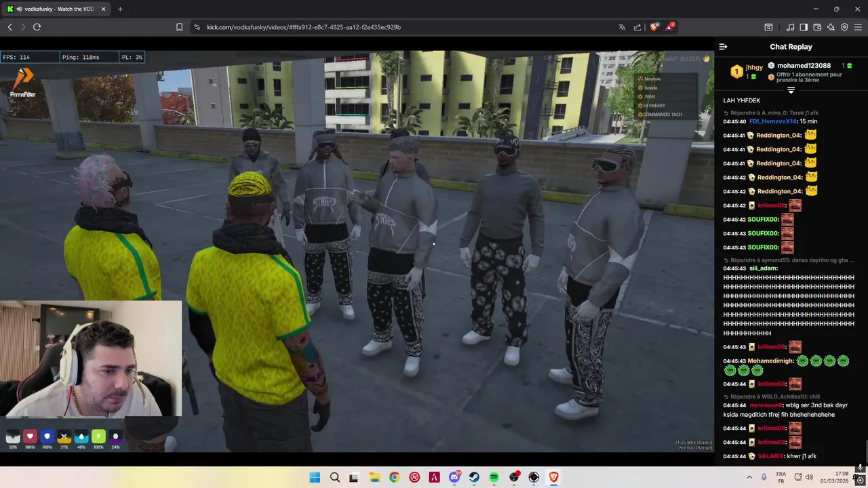This screenshot has width=868, height=488.
Task: Click the Chat Replay heading
Action: coord(791,47)
